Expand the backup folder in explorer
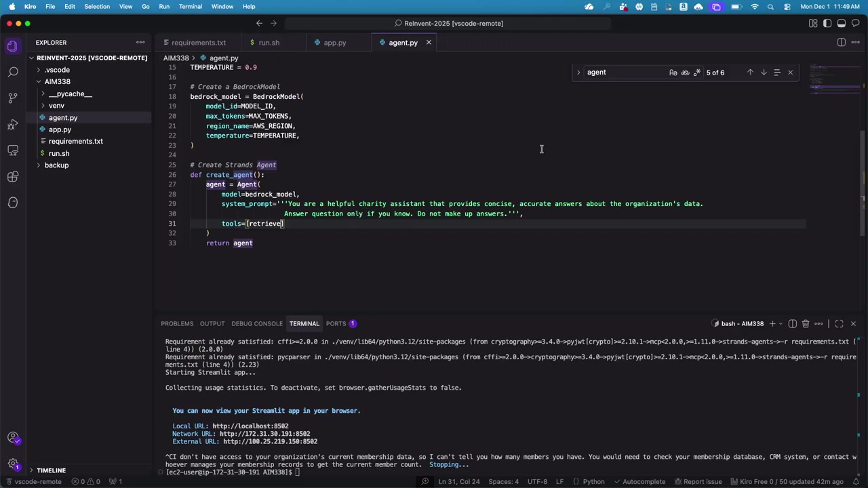Screen dimensions: 868x488 point(56,165)
